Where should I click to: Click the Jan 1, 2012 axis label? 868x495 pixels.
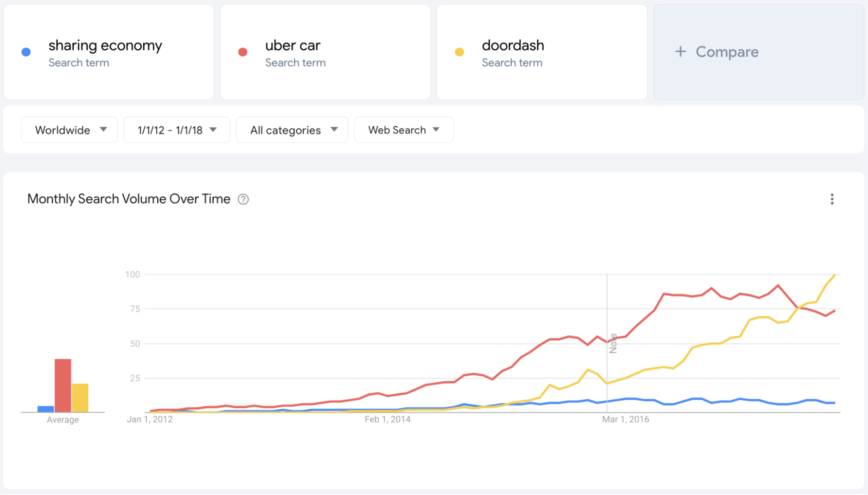tap(150, 419)
